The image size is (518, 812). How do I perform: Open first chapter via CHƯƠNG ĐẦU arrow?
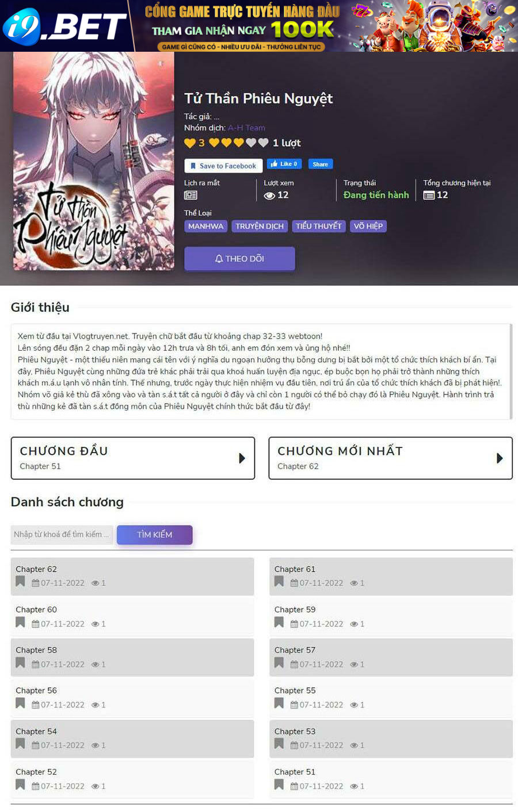pyautogui.click(x=242, y=458)
